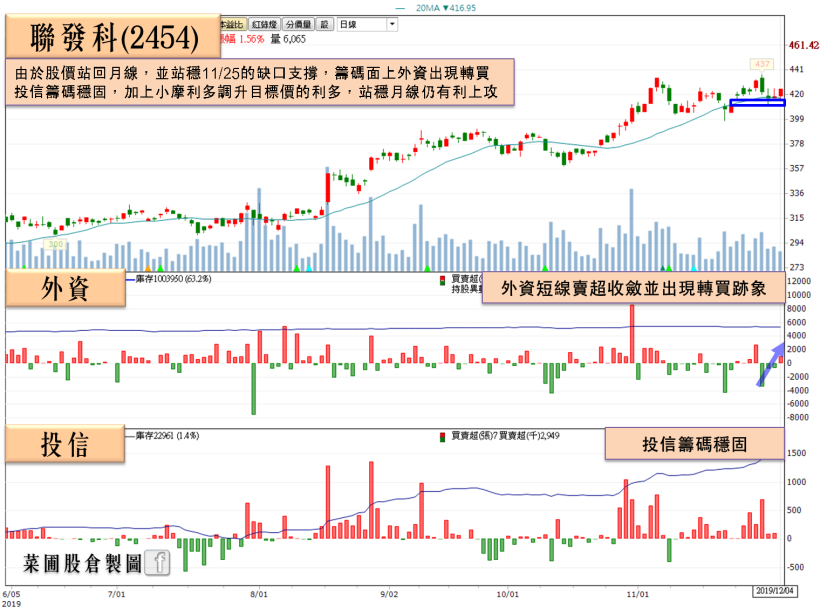Click the 2019/12/04 date marker

[x=775, y=591]
